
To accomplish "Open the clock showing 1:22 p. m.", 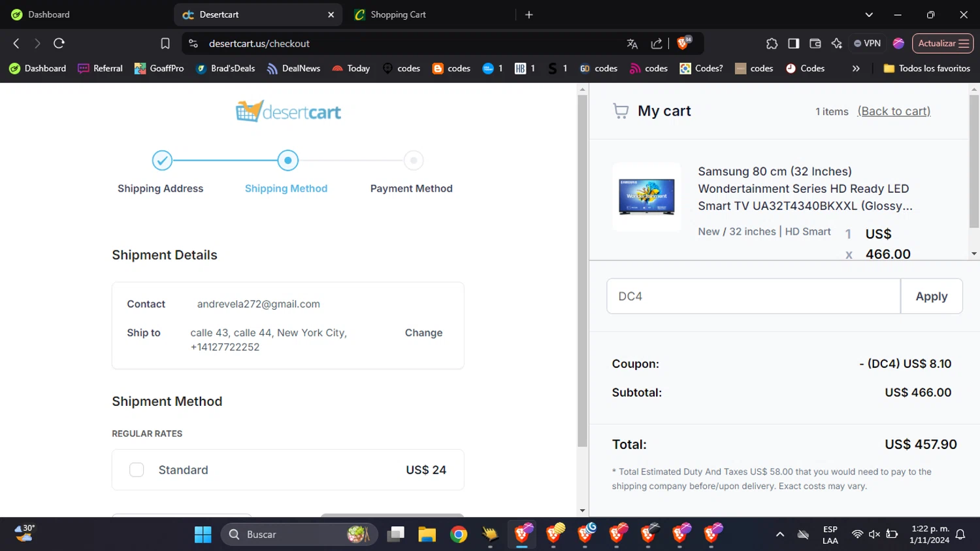I will point(929,535).
